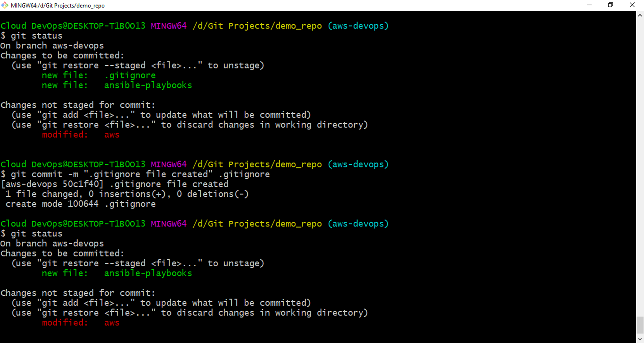Screen dimensions: 644x343
Task: Click the yellow '/d/Git Projects/demo_repo' path
Action: [257, 26]
